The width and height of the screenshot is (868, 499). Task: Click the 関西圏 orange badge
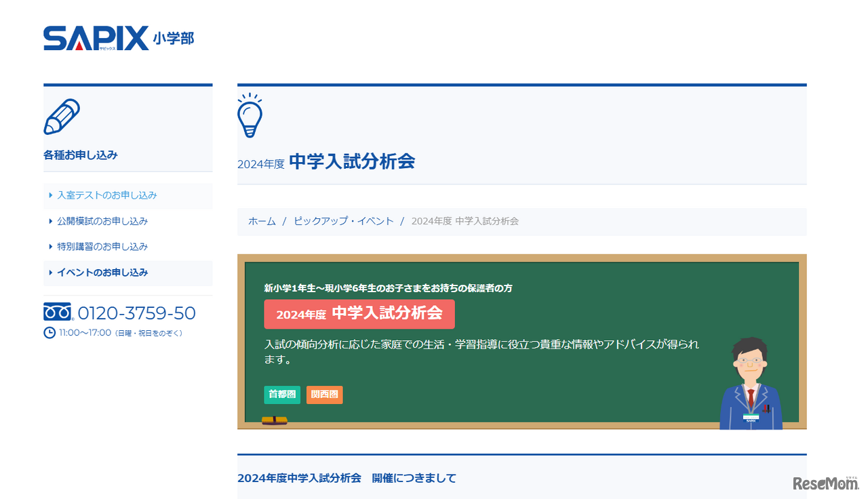click(x=324, y=395)
